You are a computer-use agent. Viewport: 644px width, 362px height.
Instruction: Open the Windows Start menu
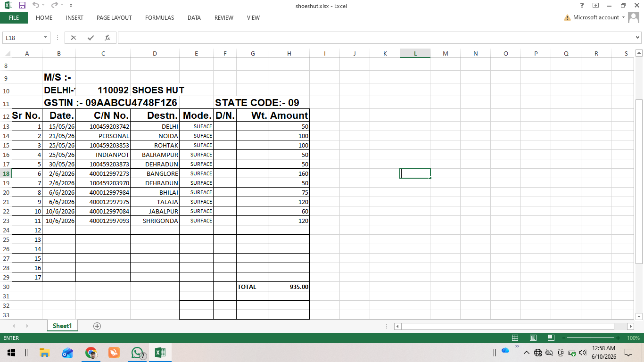[11, 353]
